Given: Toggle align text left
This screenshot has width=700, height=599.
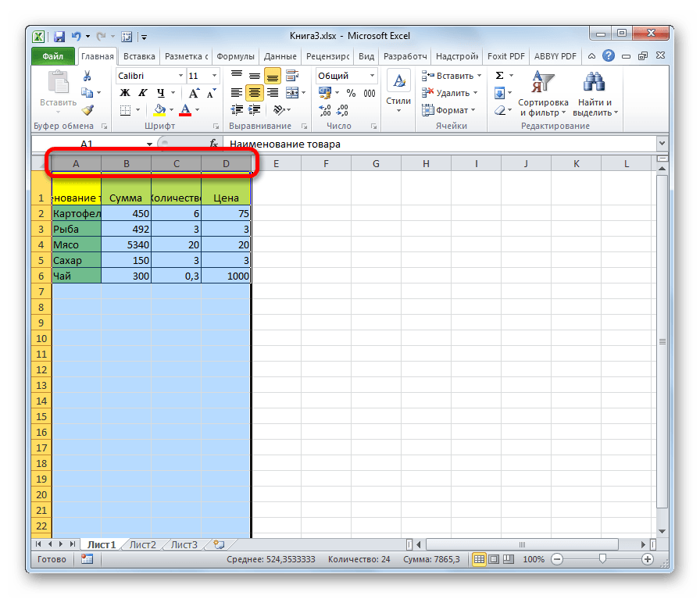Looking at the screenshot, I should 237,93.
